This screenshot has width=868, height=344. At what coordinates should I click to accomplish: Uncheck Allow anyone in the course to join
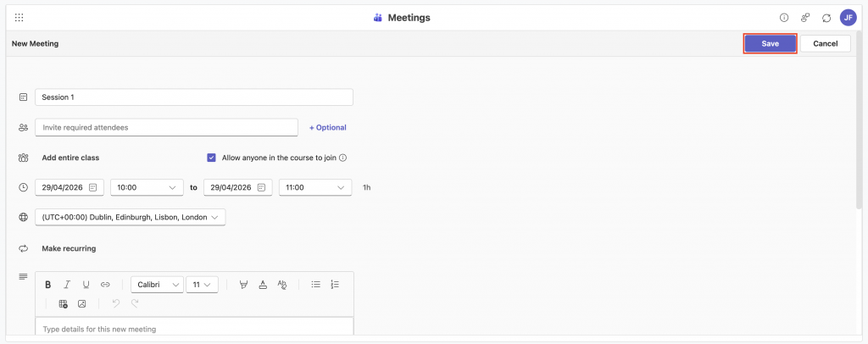(211, 158)
